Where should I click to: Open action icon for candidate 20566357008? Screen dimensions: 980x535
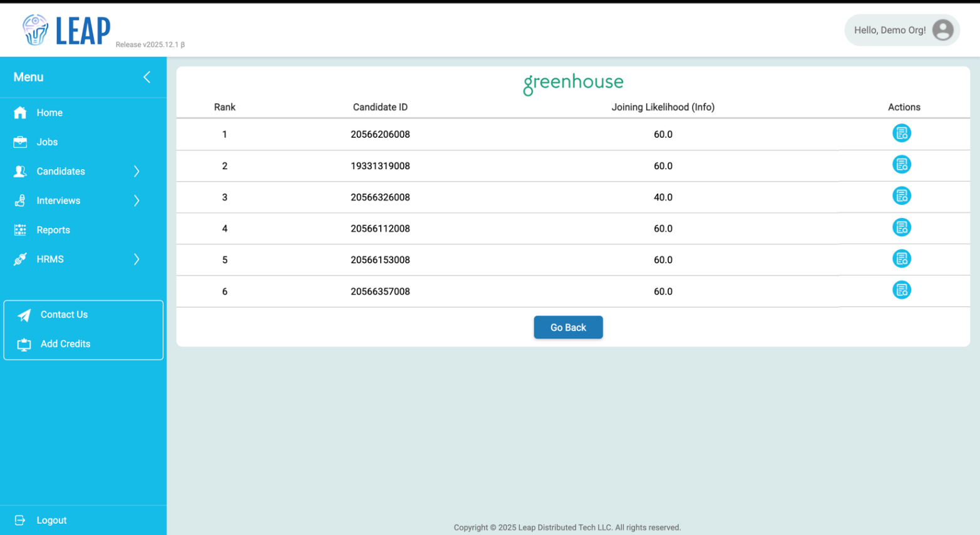click(901, 290)
